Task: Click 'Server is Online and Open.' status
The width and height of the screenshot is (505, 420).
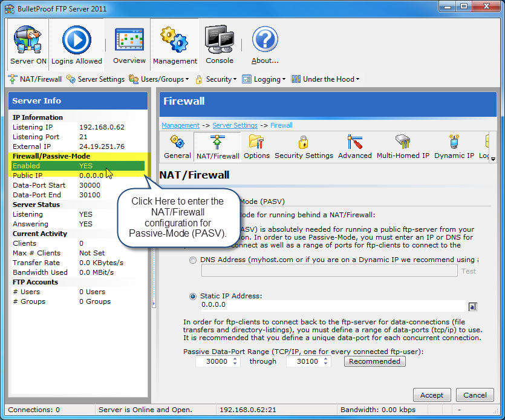Action: click(x=145, y=409)
